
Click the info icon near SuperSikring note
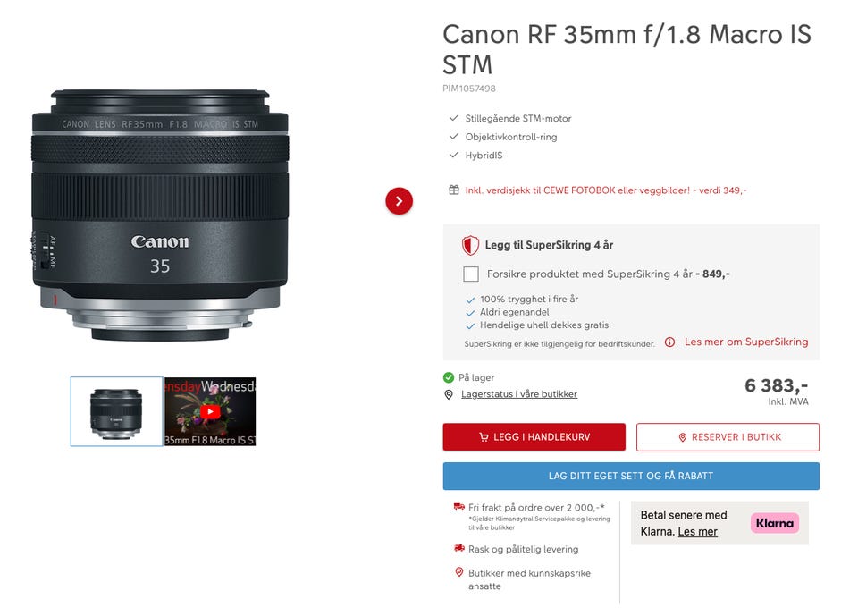coord(669,342)
